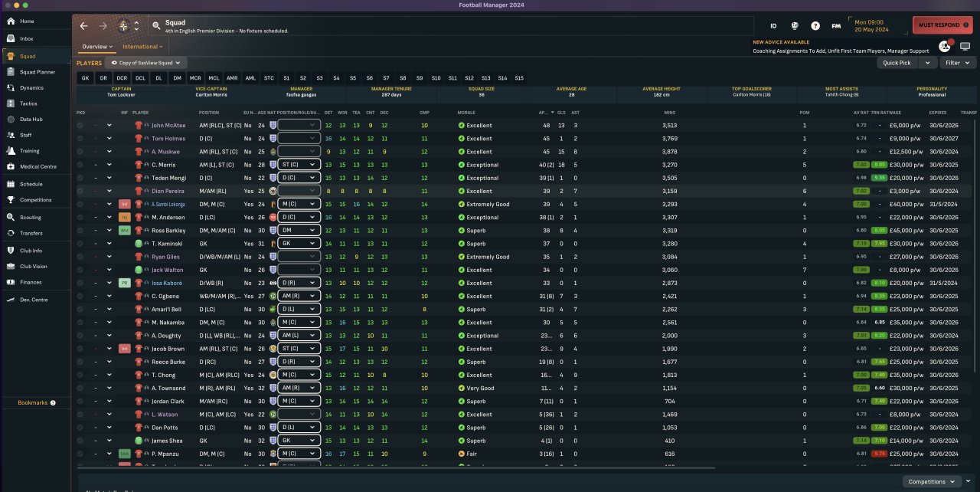
Task: Open Ross Barkley's DM role dropdown
Action: click(299, 231)
